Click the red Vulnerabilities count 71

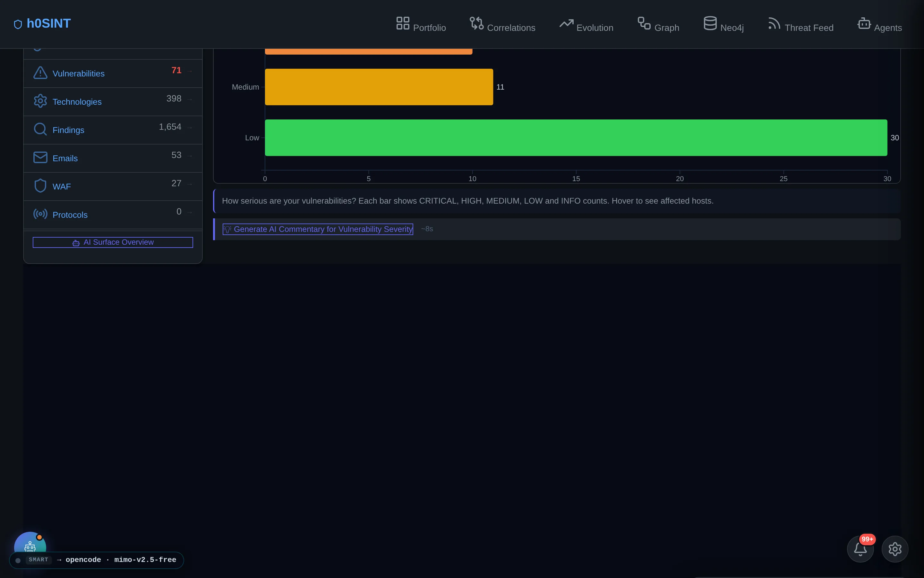(176, 70)
